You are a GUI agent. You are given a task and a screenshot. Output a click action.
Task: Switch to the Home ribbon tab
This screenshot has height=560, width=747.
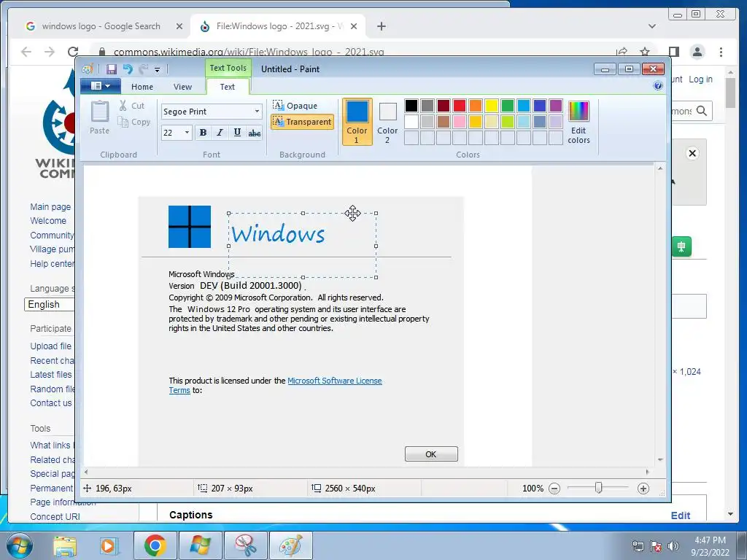[x=142, y=87]
